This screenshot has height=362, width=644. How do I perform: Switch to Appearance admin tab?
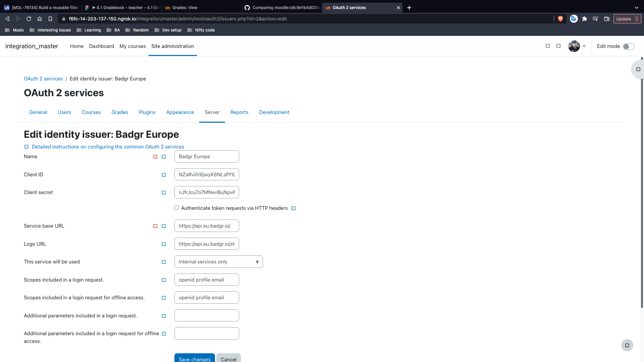coord(180,112)
